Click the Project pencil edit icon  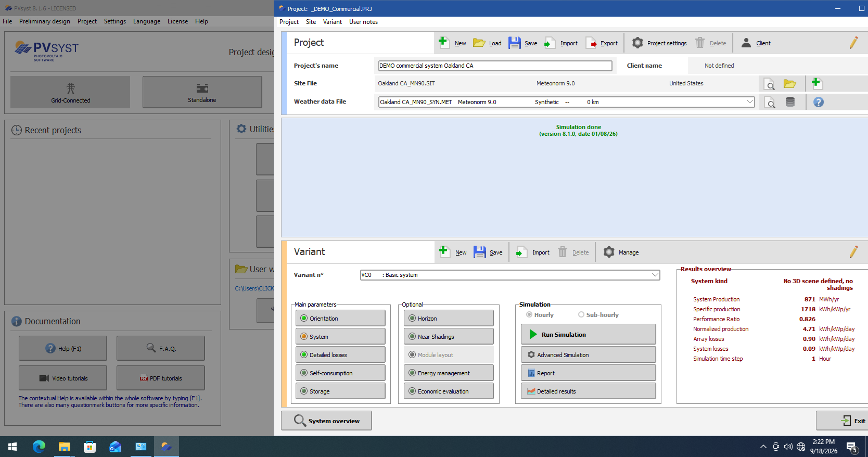tap(853, 43)
